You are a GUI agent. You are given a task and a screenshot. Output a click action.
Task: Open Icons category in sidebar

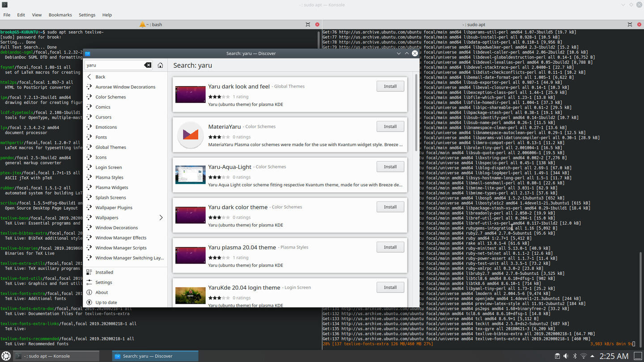coord(125,157)
